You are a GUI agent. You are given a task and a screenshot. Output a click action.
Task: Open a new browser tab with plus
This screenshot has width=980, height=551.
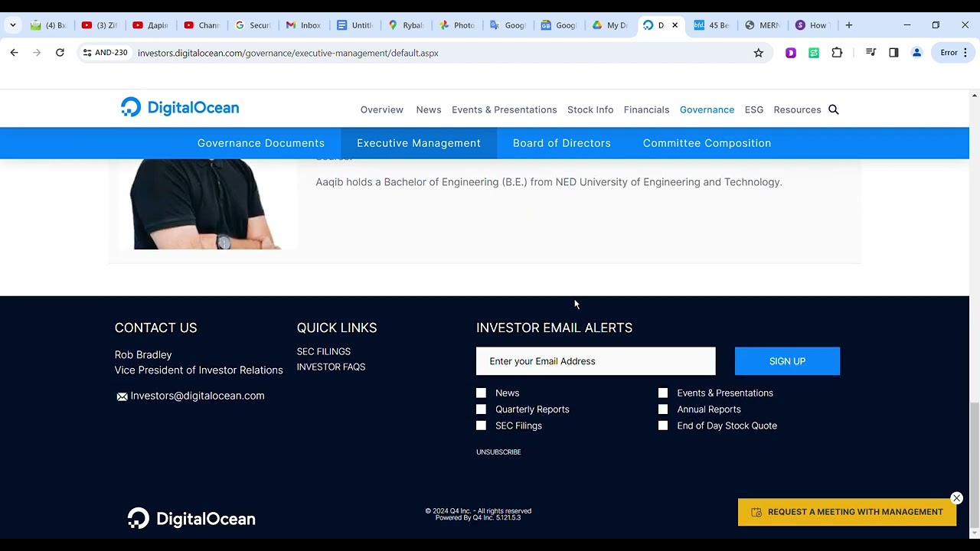(848, 25)
